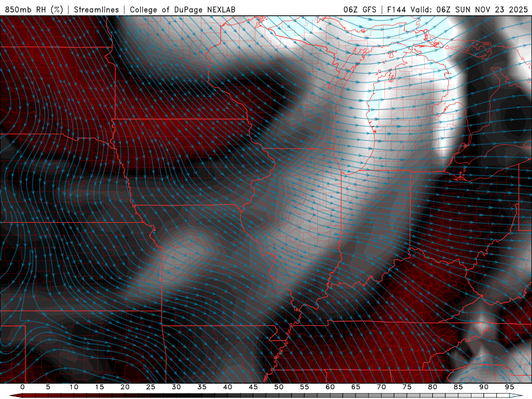Click the "60" label on the color scale

tap(330, 387)
